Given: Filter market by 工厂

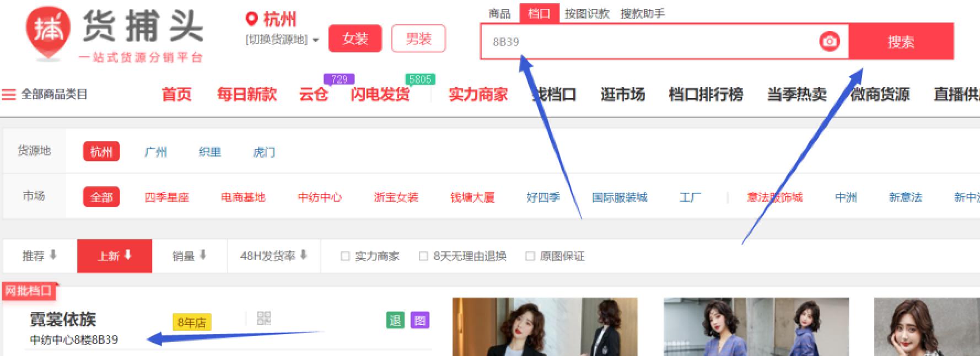Looking at the screenshot, I should [690, 197].
